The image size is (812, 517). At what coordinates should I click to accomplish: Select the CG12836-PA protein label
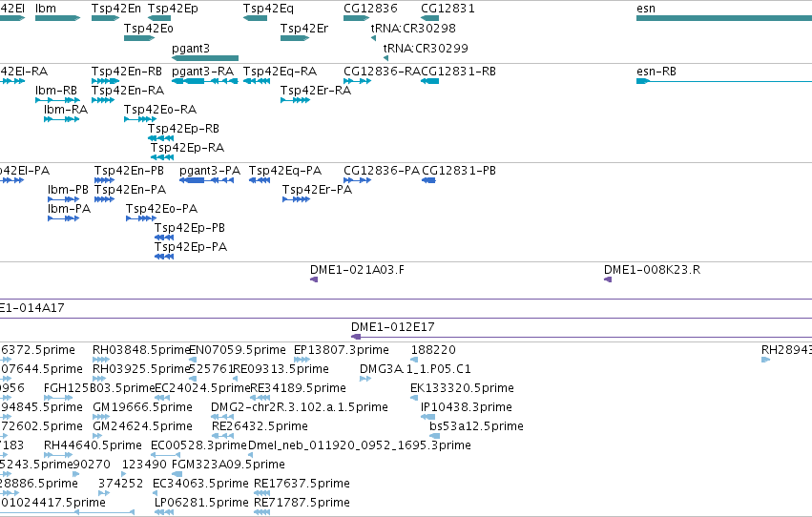pos(382,170)
